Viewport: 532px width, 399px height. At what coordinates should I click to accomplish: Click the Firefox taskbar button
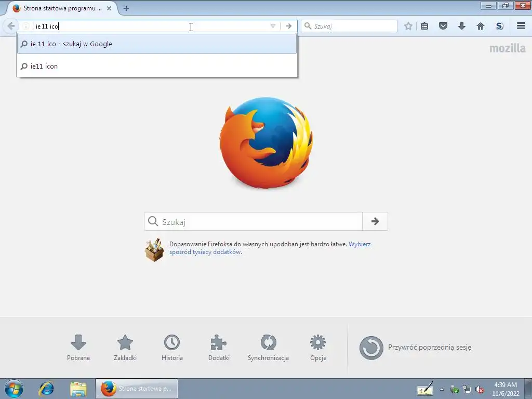[x=137, y=389]
